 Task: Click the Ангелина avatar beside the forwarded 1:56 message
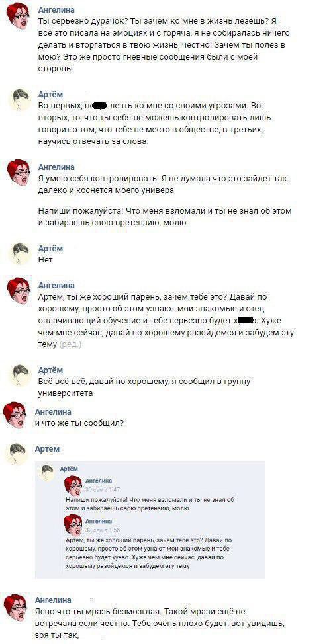point(73,525)
